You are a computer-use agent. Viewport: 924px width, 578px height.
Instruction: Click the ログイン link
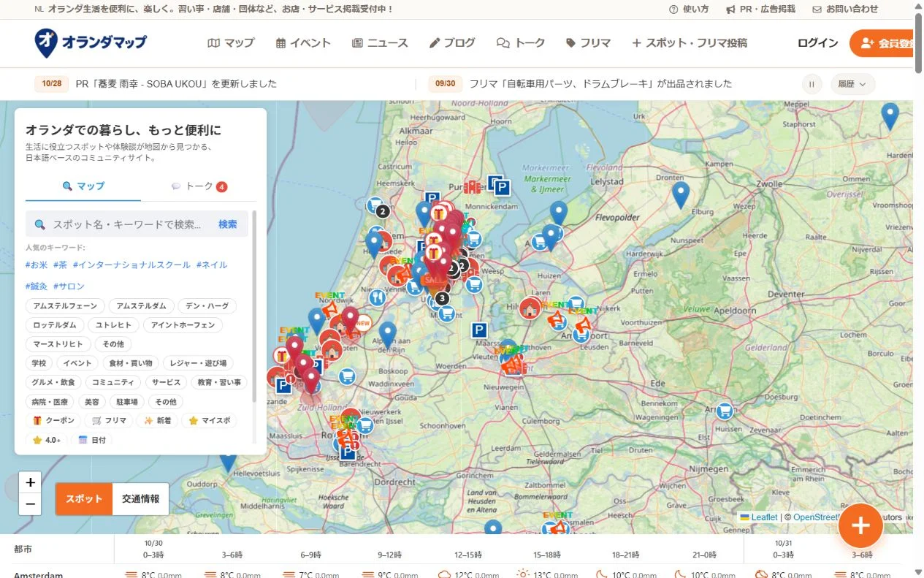click(x=817, y=43)
